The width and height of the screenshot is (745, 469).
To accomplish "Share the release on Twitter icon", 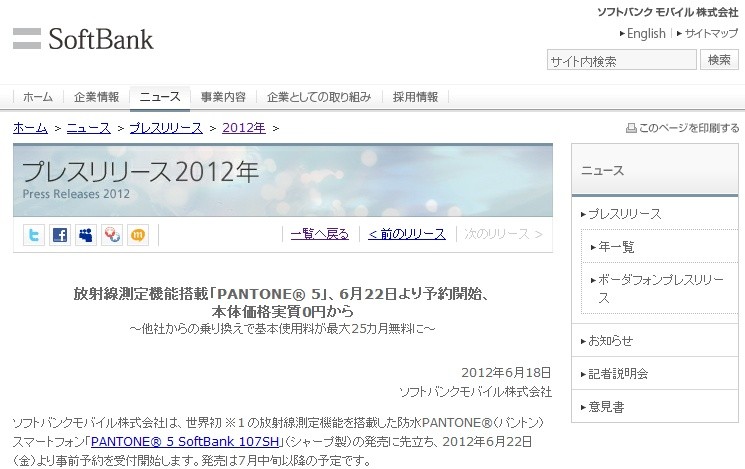I will [34, 235].
